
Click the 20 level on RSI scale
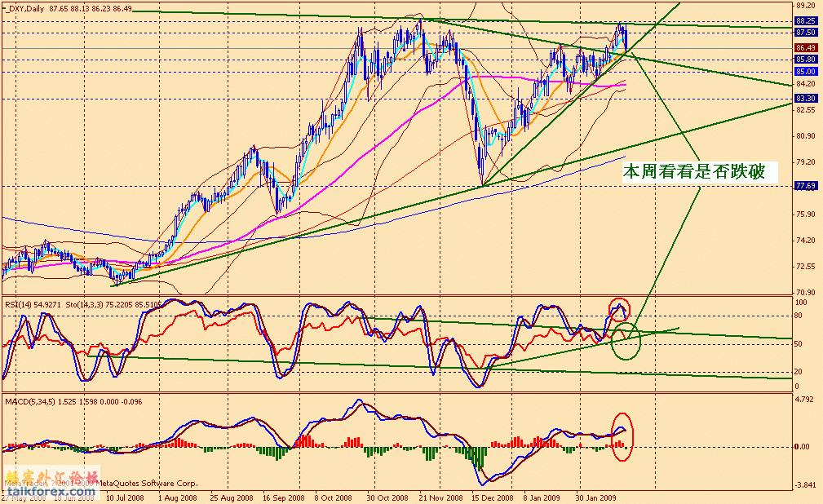pyautogui.click(x=799, y=372)
